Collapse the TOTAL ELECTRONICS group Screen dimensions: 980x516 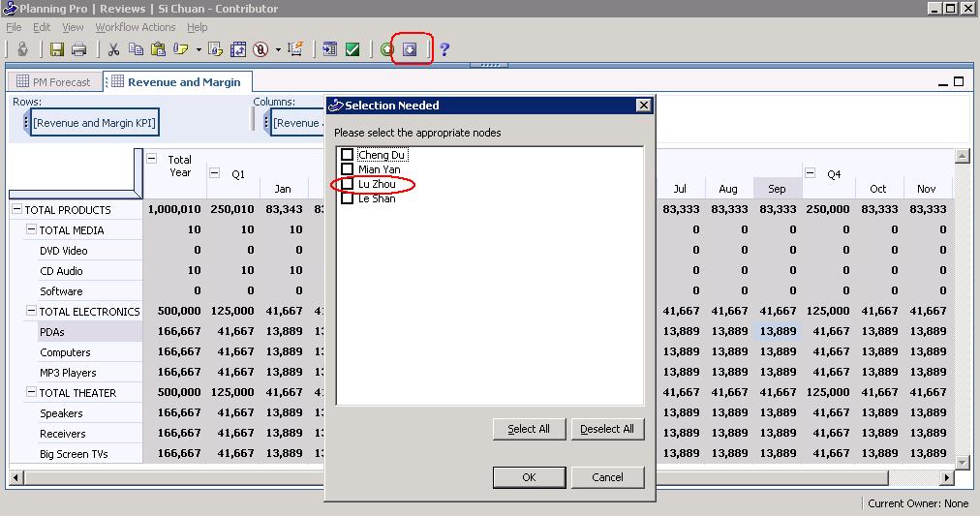(31, 311)
